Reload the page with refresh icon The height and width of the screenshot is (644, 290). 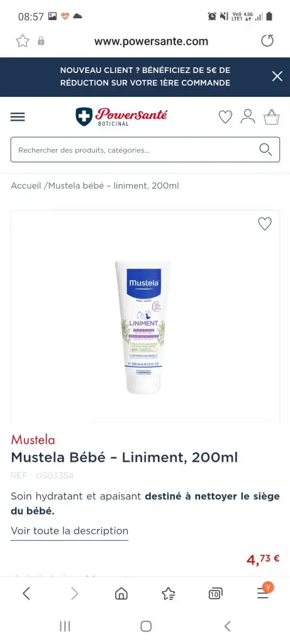click(x=267, y=41)
